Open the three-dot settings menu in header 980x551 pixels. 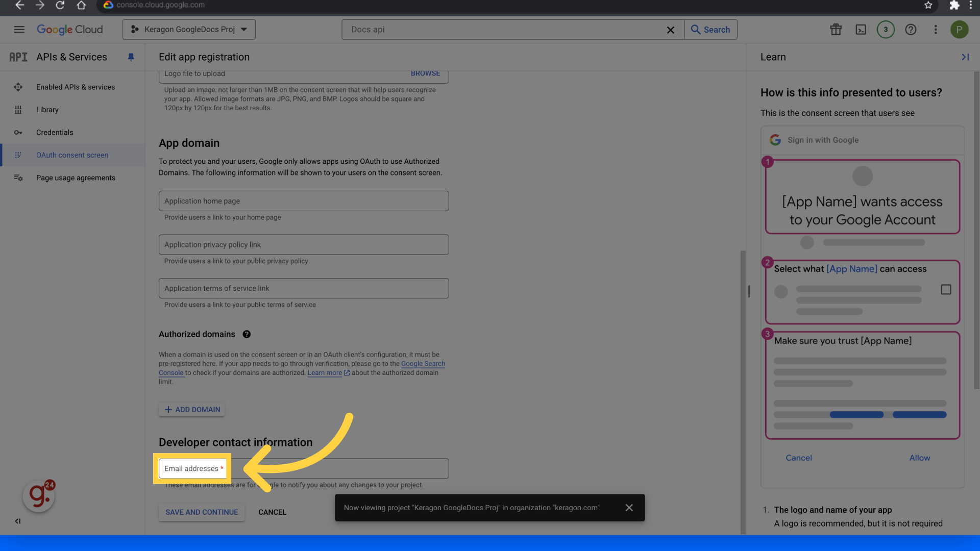(936, 30)
